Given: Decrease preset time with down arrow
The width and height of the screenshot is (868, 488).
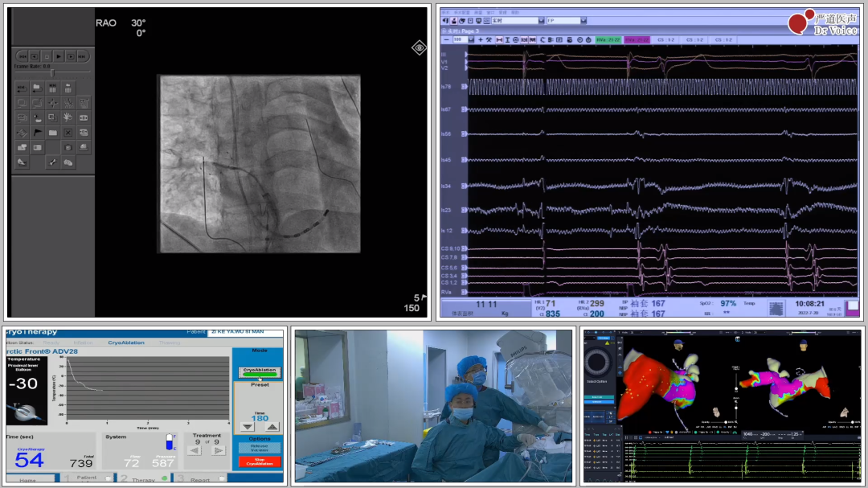Looking at the screenshot, I should 247,427.
